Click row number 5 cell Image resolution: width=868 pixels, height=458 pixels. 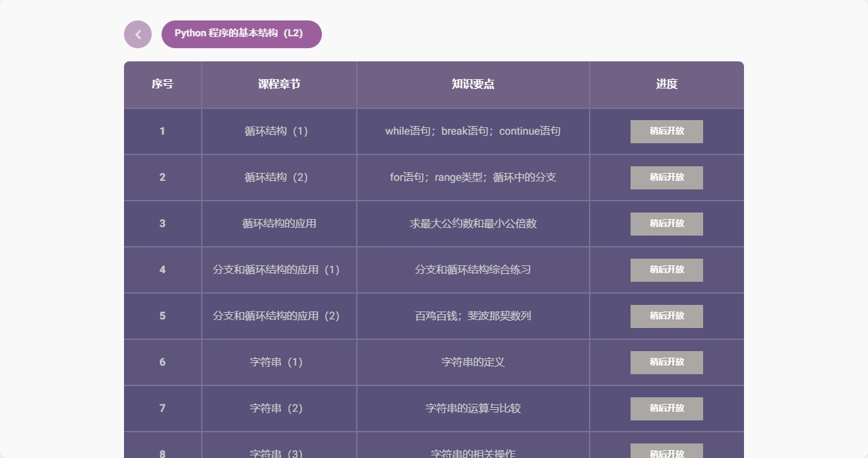162,316
